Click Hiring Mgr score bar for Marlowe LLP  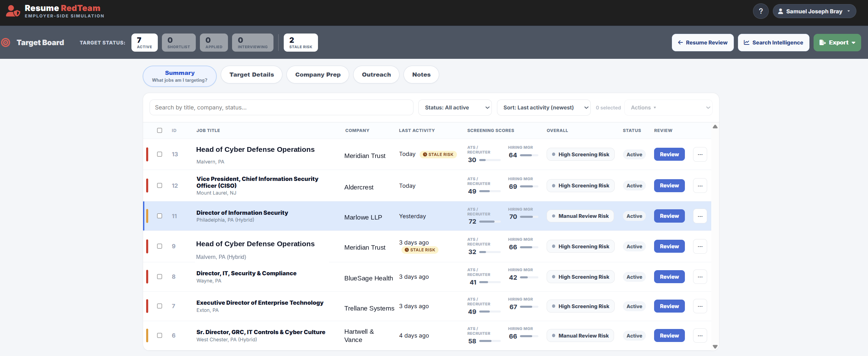tap(529, 217)
